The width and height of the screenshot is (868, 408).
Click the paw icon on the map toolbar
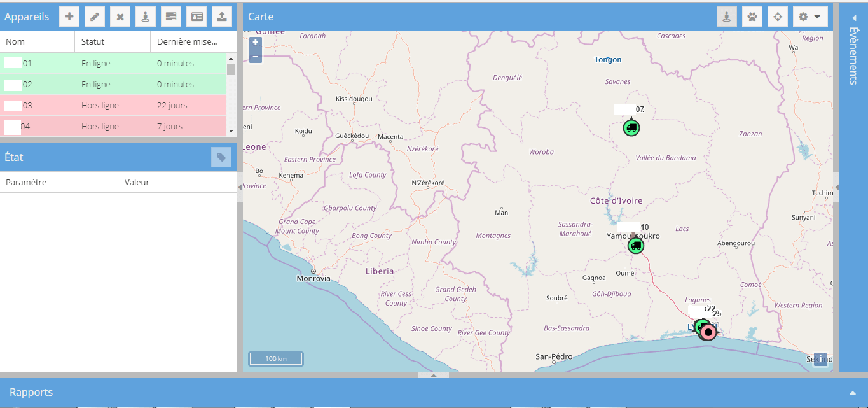[x=752, y=16]
